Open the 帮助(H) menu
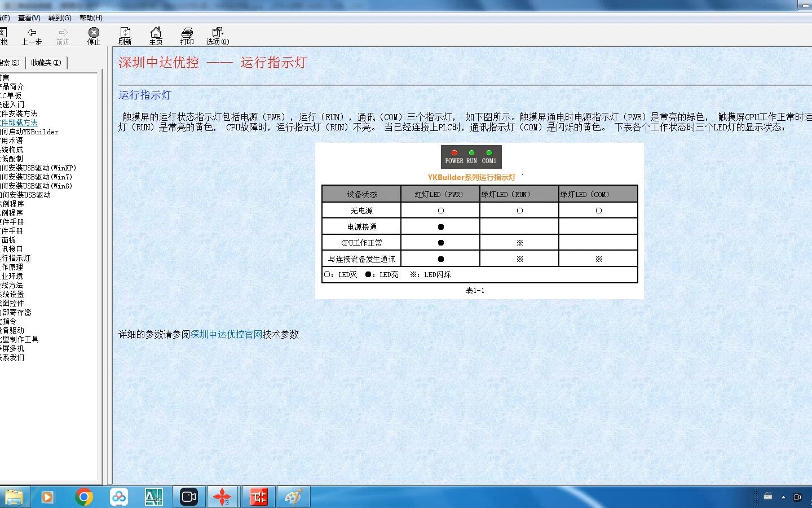This screenshot has height=508, width=812. tap(91, 18)
